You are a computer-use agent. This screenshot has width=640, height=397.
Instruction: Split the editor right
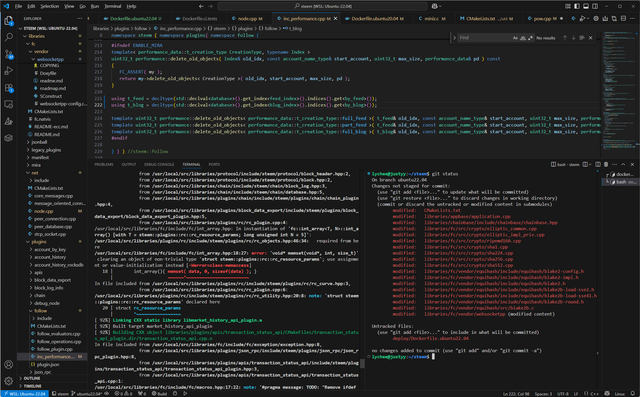(623, 18)
